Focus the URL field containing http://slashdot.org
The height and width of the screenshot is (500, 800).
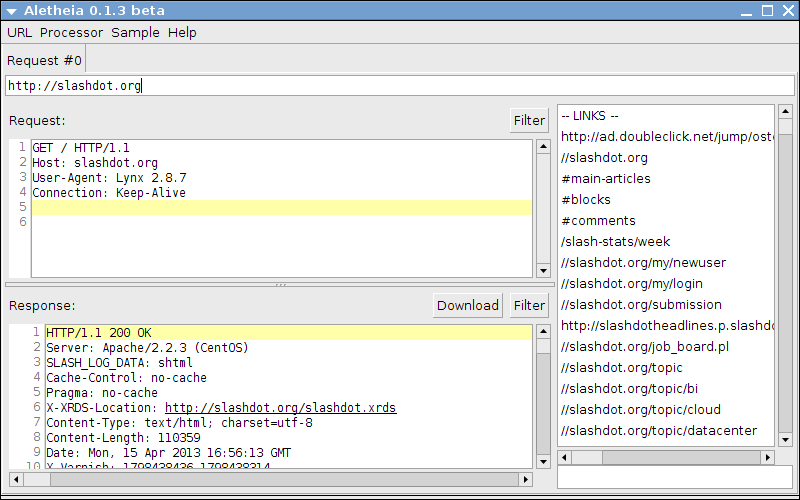click(400, 85)
